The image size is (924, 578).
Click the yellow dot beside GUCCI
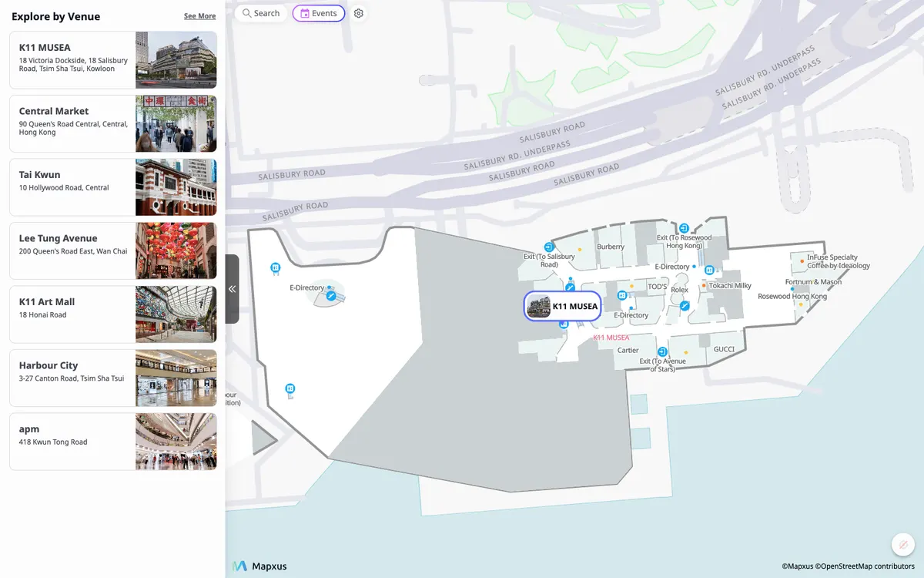coord(686,353)
